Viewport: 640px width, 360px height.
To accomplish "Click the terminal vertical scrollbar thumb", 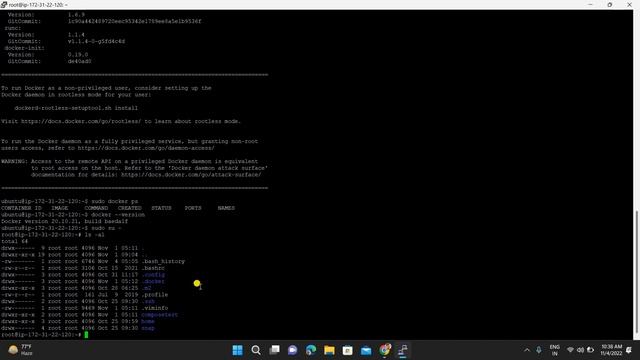I will click(636, 272).
